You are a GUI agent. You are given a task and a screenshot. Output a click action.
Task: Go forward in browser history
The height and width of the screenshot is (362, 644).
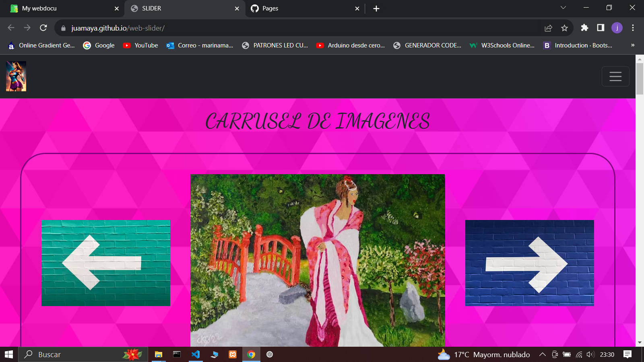click(27, 28)
